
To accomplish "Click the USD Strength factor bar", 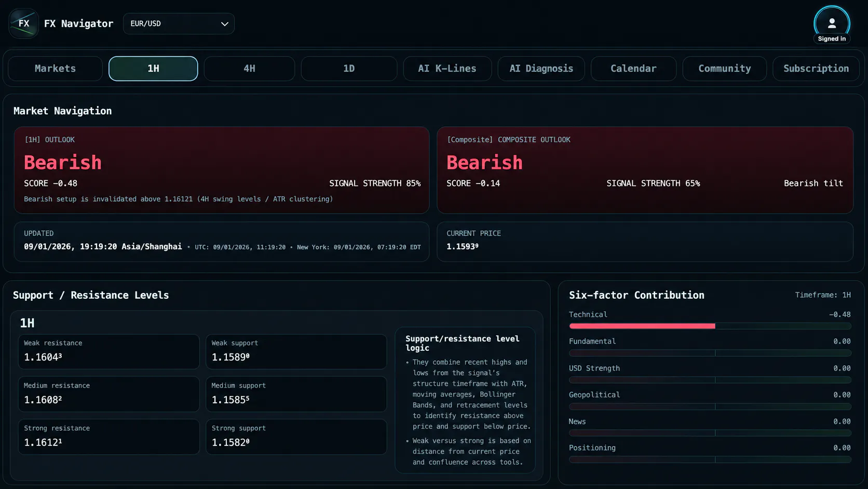I will (710, 380).
